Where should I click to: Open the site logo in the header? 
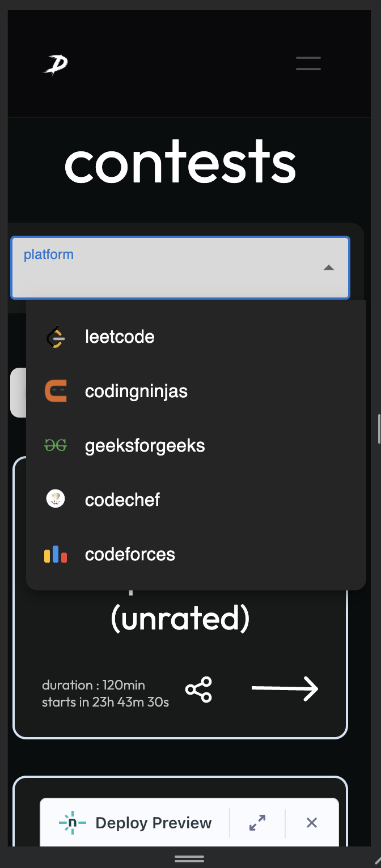click(55, 63)
